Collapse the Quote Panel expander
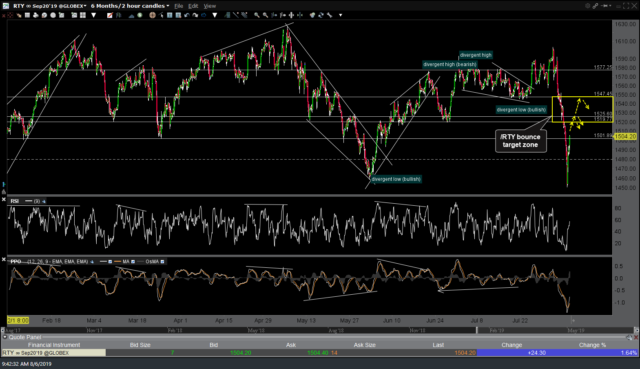Viewport: 640px width, 369px height. tap(5, 337)
